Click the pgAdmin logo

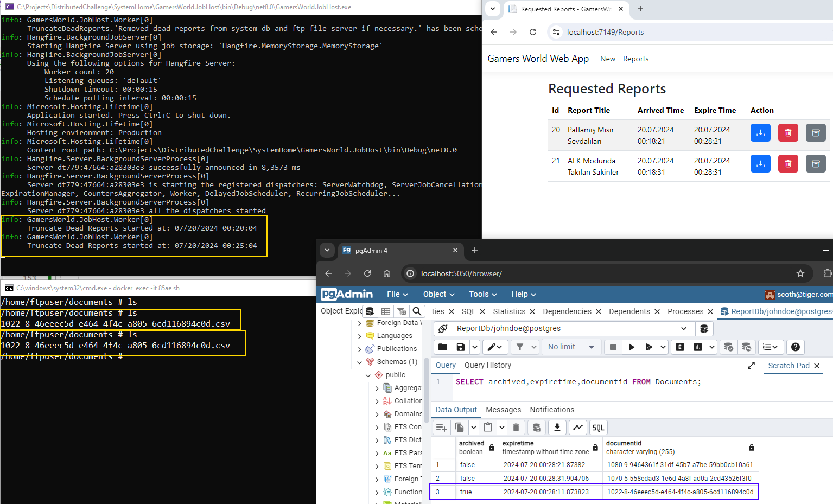tap(347, 294)
